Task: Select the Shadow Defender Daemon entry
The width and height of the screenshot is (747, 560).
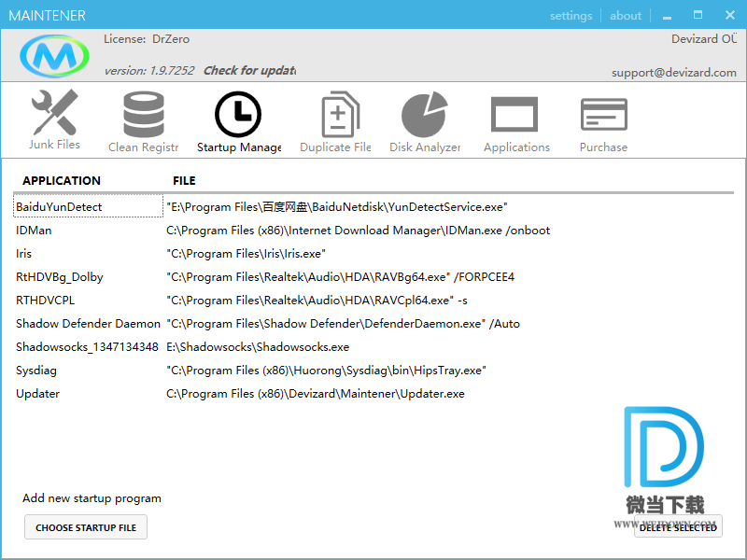Action: [x=88, y=324]
